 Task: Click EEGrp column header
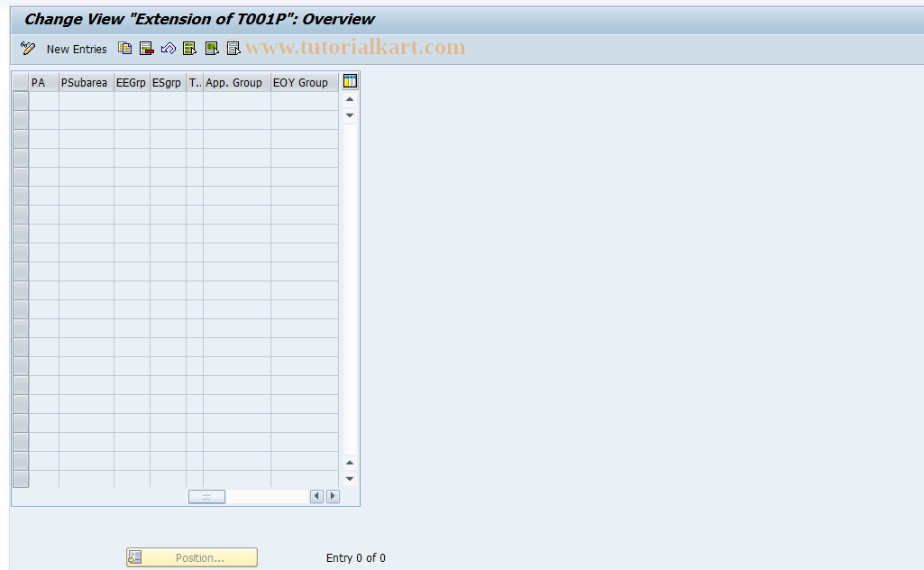coord(132,82)
